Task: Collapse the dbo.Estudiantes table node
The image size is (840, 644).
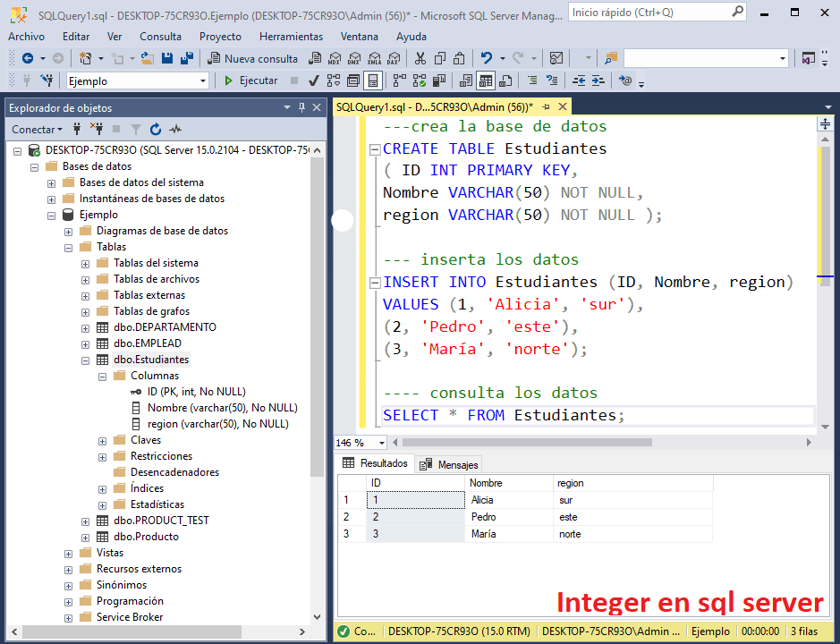Action: pos(85,360)
